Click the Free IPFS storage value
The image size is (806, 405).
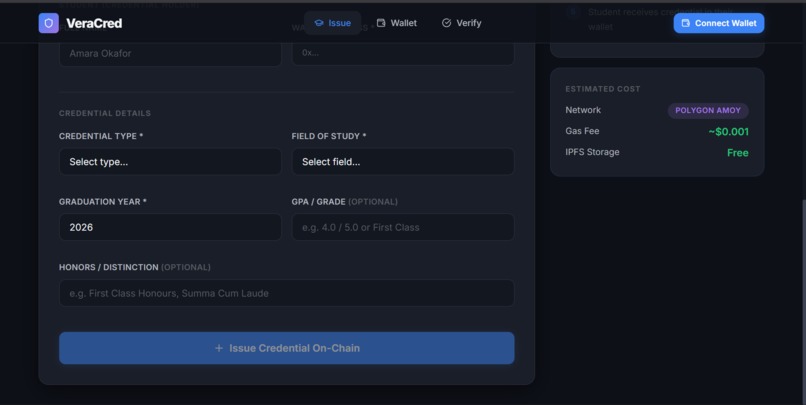point(738,153)
